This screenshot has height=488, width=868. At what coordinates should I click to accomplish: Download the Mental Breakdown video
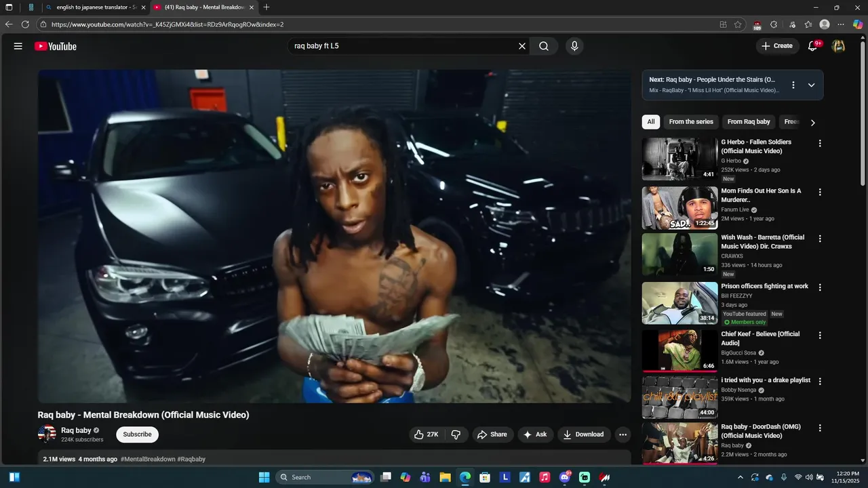tap(584, 434)
